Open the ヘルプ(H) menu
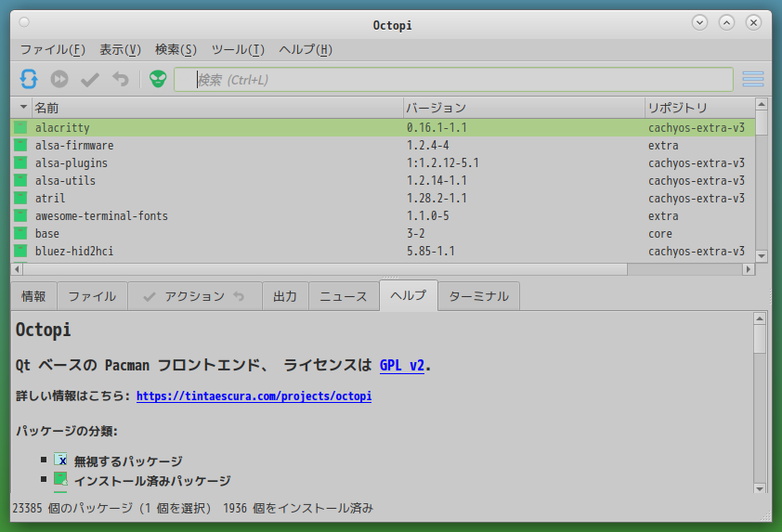 point(306,50)
